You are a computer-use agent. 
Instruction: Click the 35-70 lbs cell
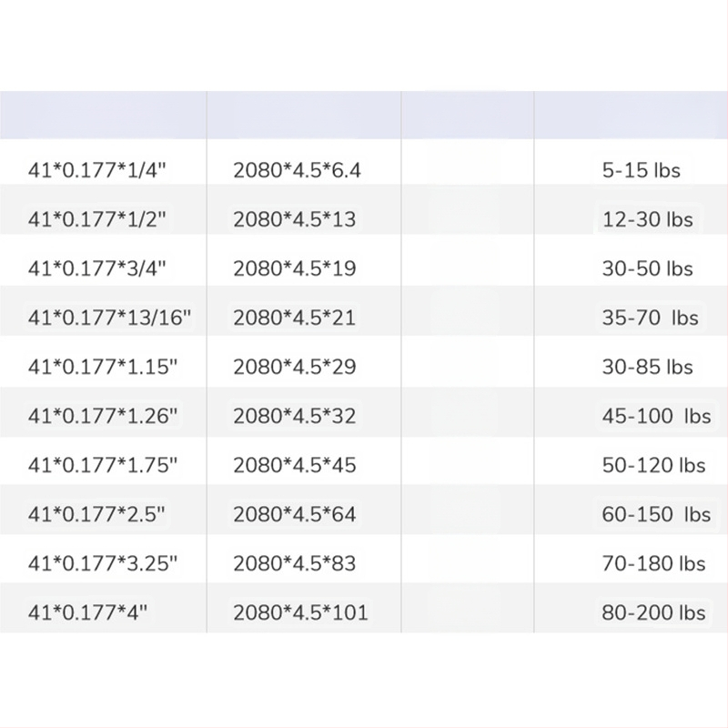coord(650,318)
